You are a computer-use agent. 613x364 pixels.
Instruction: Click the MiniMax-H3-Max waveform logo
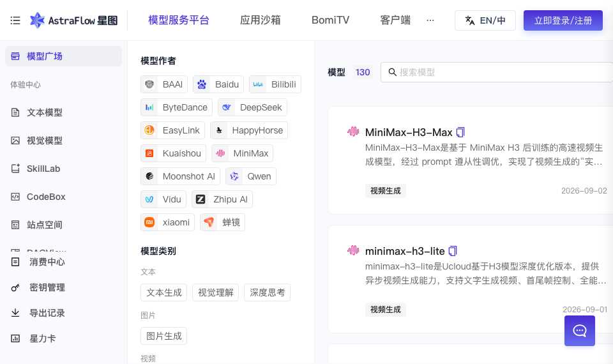(x=353, y=132)
